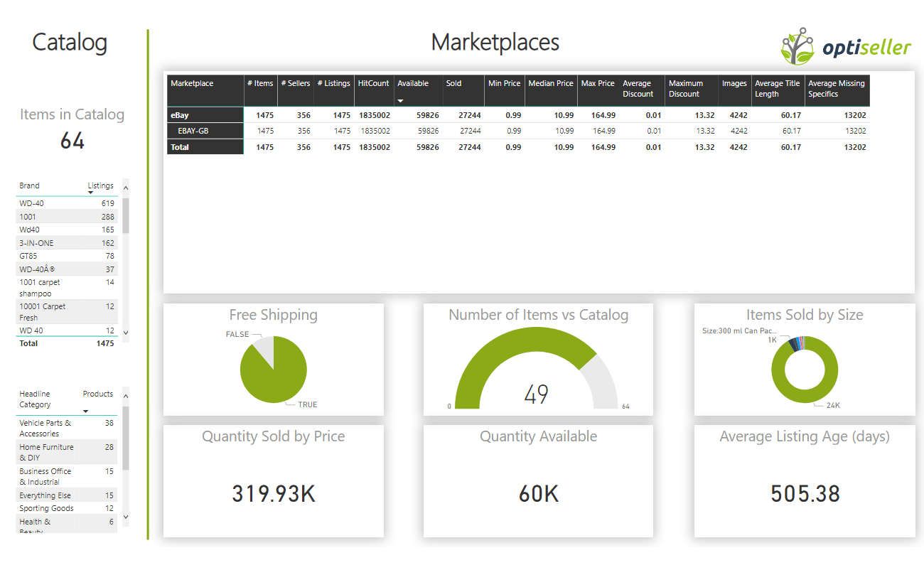Viewport: 924px width, 565px height.
Task: Select the 1001 carpet shampoo brand
Action: pos(67,288)
